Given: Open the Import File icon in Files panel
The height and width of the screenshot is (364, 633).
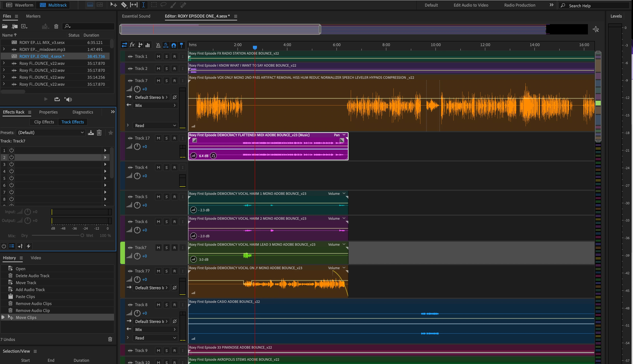Looking at the screenshot, I should [15, 26].
